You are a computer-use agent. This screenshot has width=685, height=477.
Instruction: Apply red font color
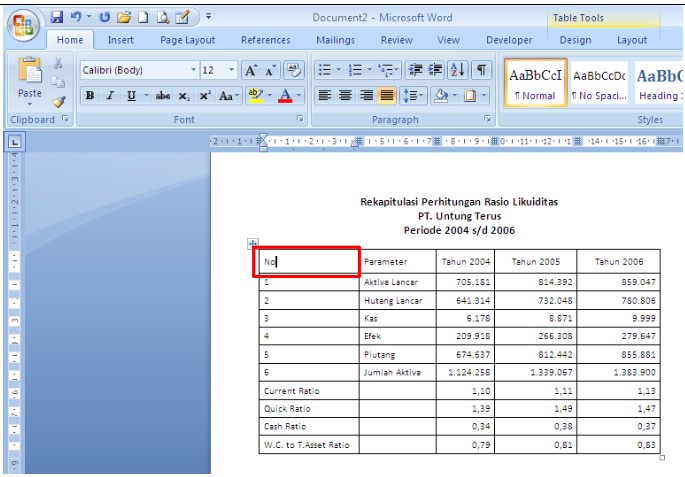point(285,95)
